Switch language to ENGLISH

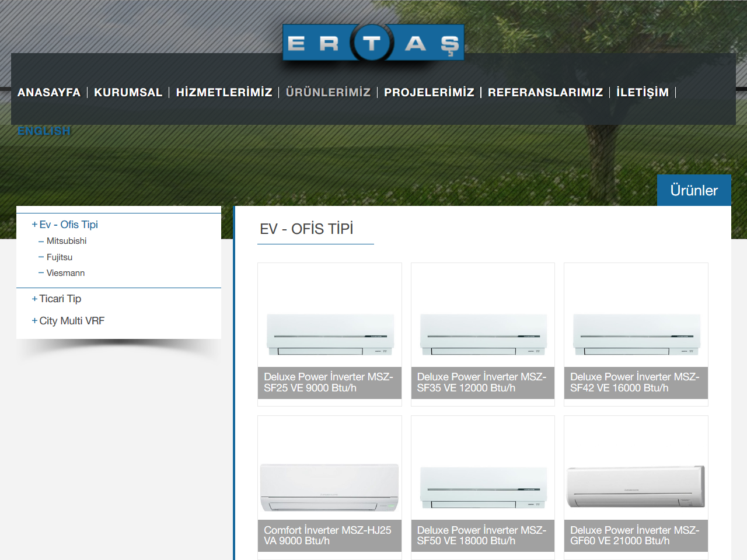[44, 131]
